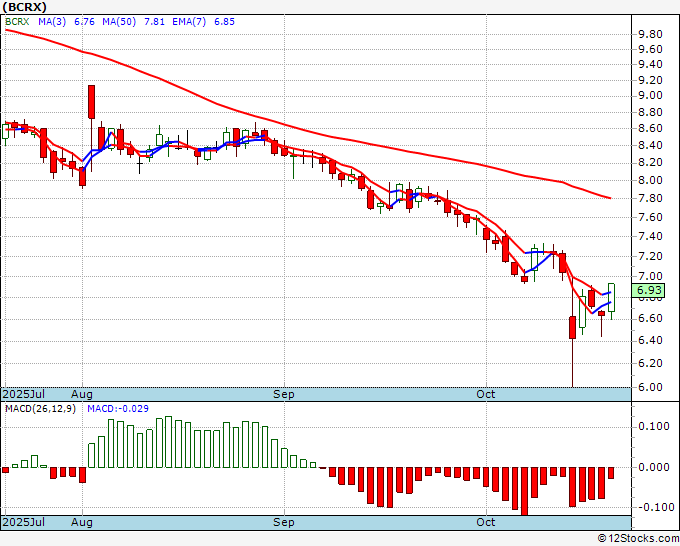This screenshot has height=546, width=680.
Task: Click the 0.100 MACD axis label
Action: pyautogui.click(x=654, y=426)
